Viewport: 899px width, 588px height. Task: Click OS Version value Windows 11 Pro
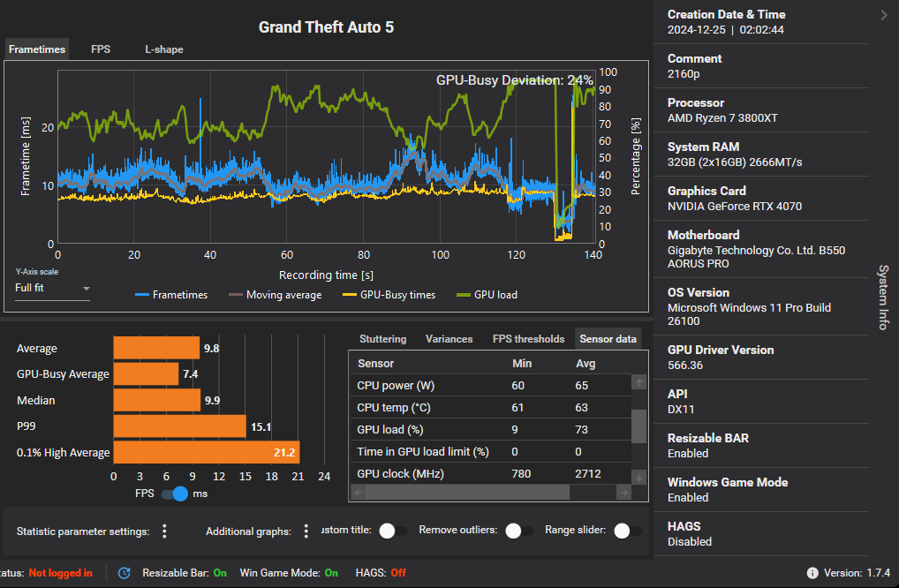point(749,314)
